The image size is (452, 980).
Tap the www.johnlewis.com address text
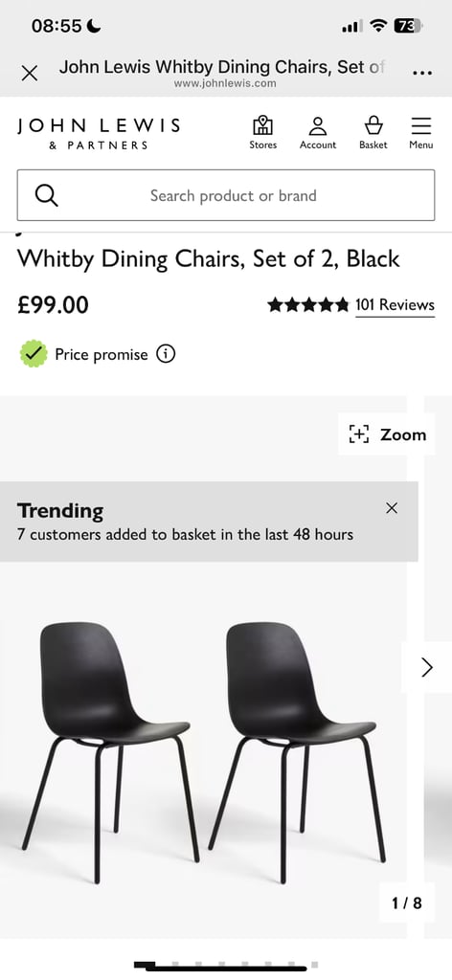pos(225,83)
